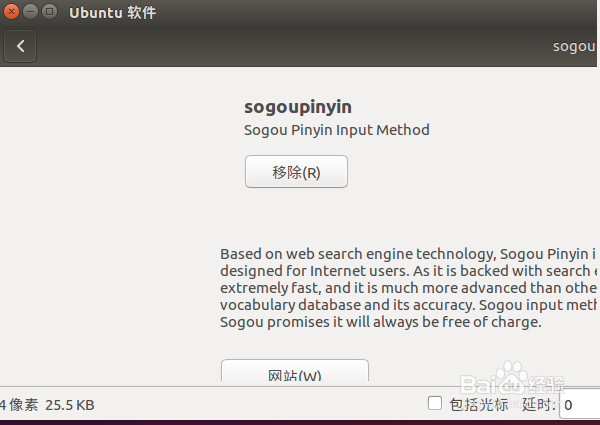Click the sogoupinyin package name heading

coord(298,107)
